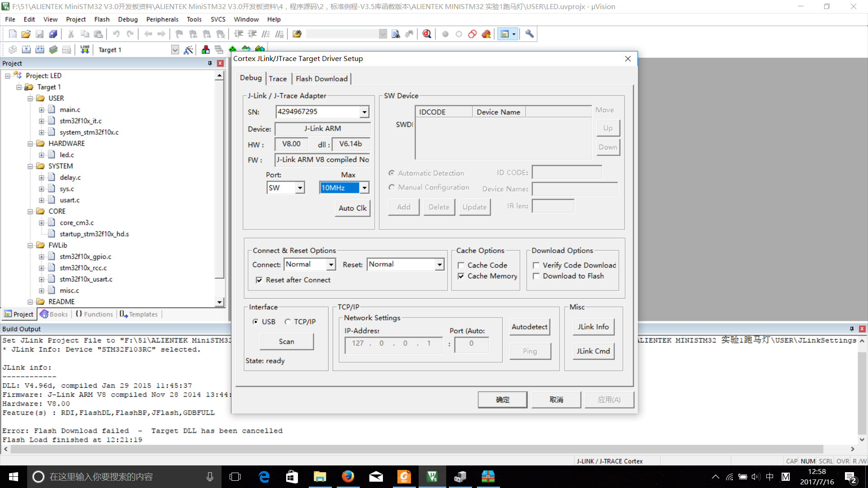
Task: Click Delete device button
Action: [x=439, y=207]
